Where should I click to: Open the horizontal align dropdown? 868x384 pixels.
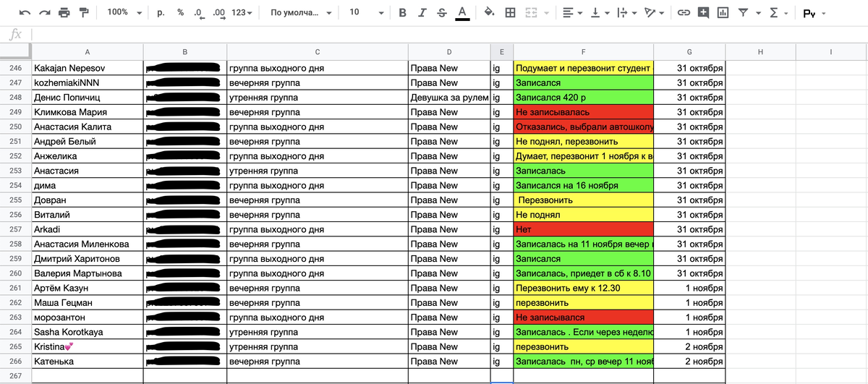572,13
